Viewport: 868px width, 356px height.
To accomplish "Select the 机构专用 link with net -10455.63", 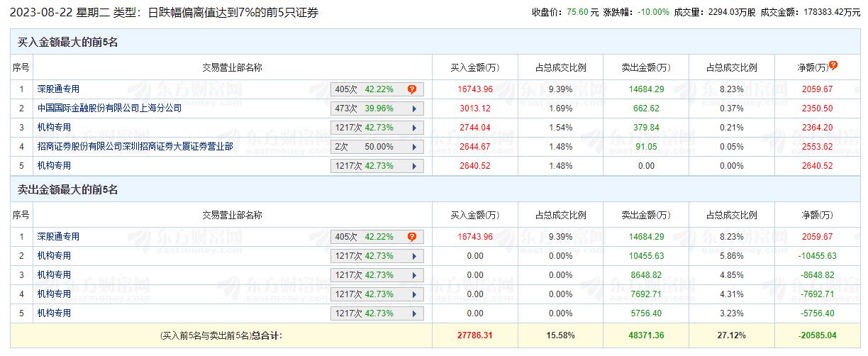I will point(54,256).
